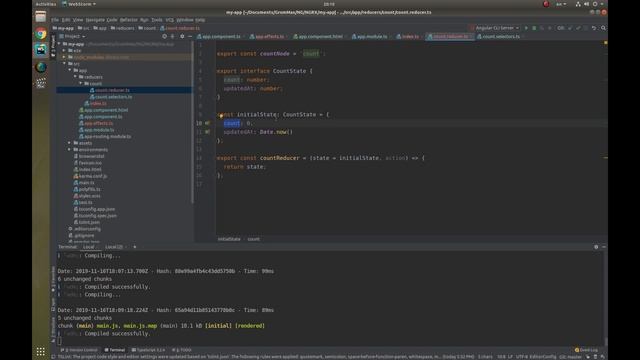Open Chrome from the Ubuntu dock
This screenshot has width=640, height=360.
40,33
